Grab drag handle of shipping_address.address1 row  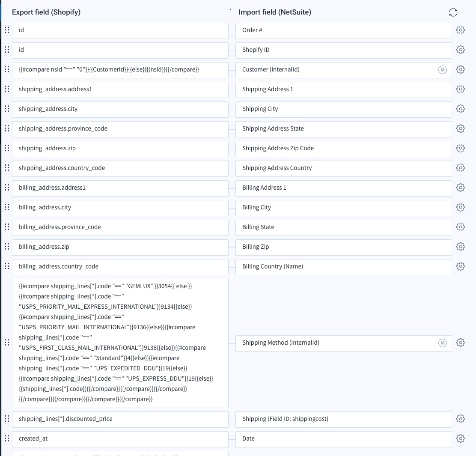[x=6, y=89]
